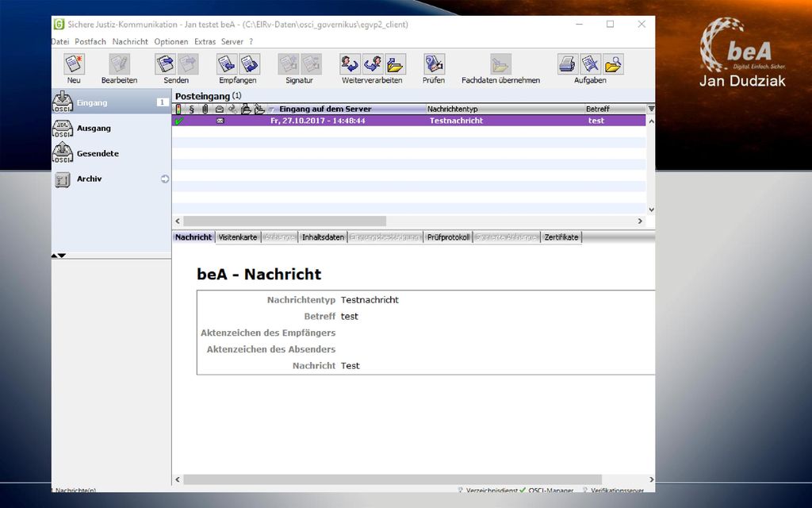Open the Postfach menu
The image size is (812, 508).
(x=90, y=41)
